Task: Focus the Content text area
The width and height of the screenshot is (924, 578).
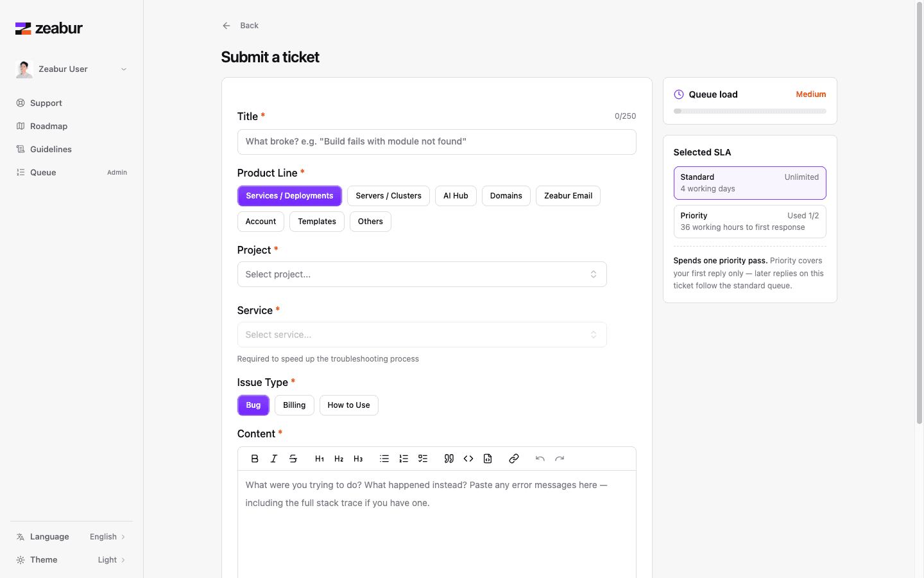Action: pyautogui.click(x=436, y=524)
